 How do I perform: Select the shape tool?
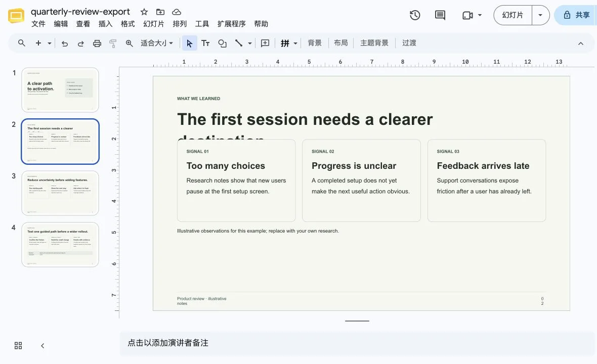click(222, 43)
